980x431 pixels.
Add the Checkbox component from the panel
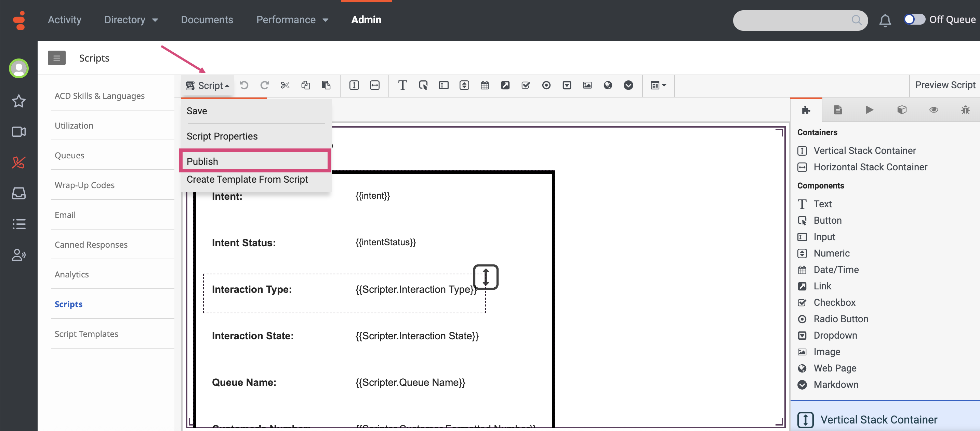coord(834,302)
